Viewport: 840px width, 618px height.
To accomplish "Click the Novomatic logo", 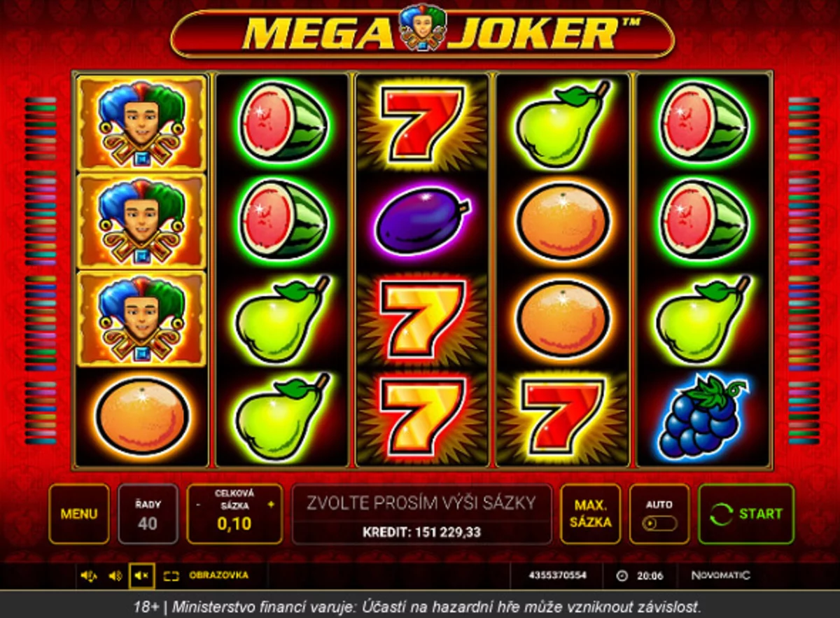I will point(720,576).
